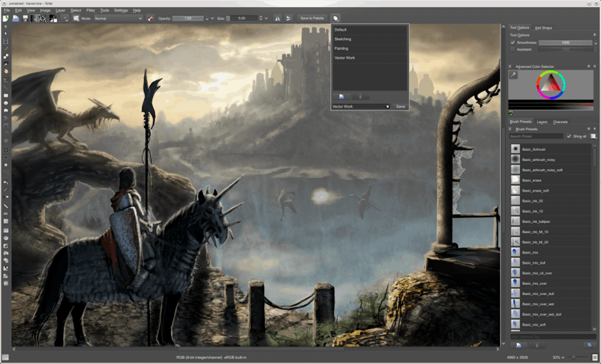Select the Basic_Airbrush preset
This screenshot has width=601, height=364.
point(551,149)
